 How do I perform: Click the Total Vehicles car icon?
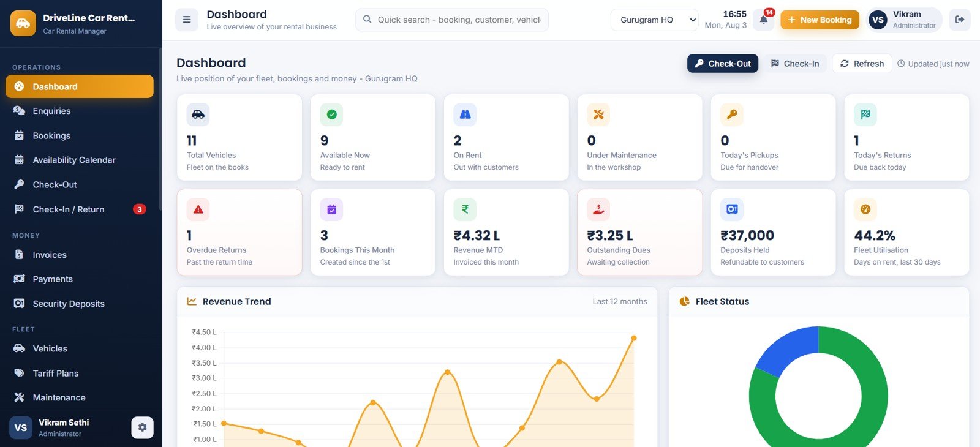[198, 115]
